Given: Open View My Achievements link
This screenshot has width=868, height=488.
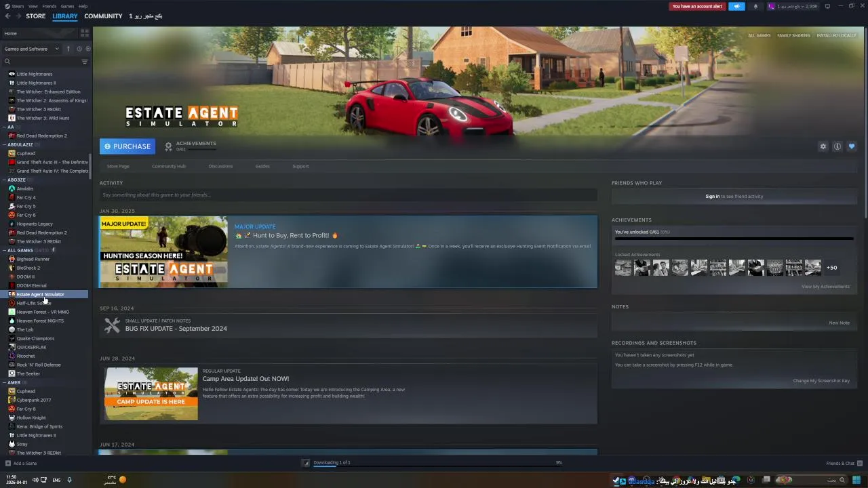Looking at the screenshot, I should coord(825,287).
